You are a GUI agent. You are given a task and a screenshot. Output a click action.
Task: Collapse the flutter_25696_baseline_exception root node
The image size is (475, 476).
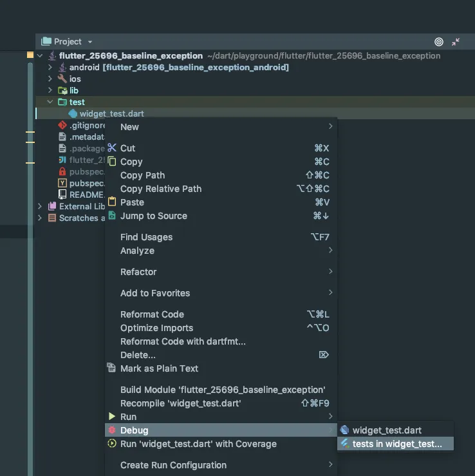pyautogui.click(x=40, y=56)
